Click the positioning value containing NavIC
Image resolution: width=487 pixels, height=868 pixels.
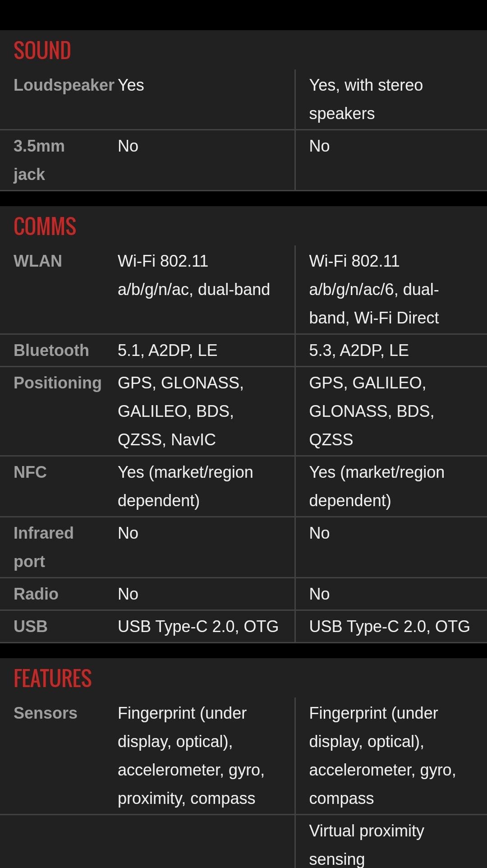pyautogui.click(x=180, y=411)
